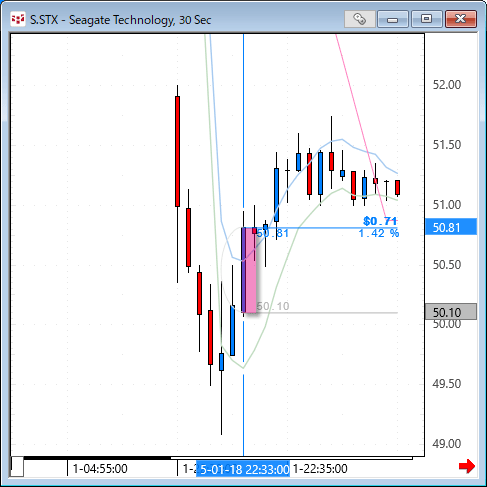Image resolution: width=487 pixels, height=487 pixels.
Task: Click the 1.42 % measurement value
Action: (x=379, y=233)
